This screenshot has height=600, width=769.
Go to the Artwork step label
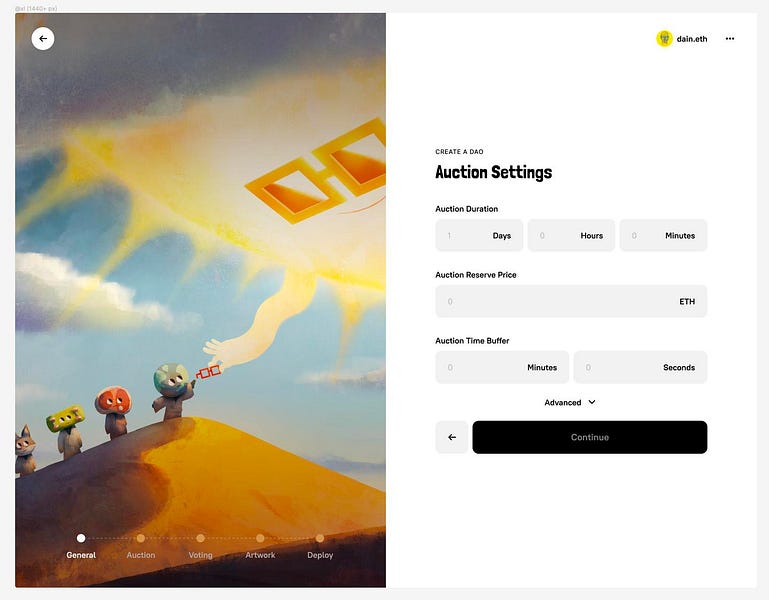(x=260, y=555)
